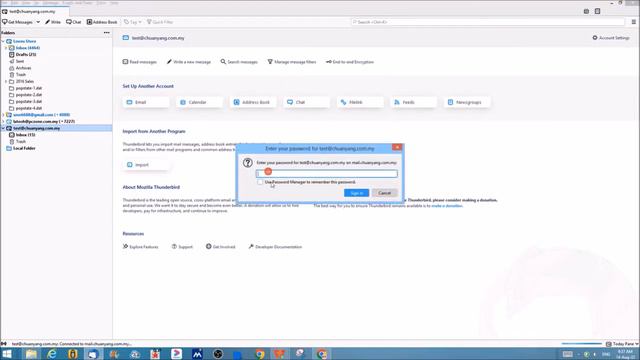Click Write a new message shortcut
The height and width of the screenshot is (360, 640).
click(189, 62)
